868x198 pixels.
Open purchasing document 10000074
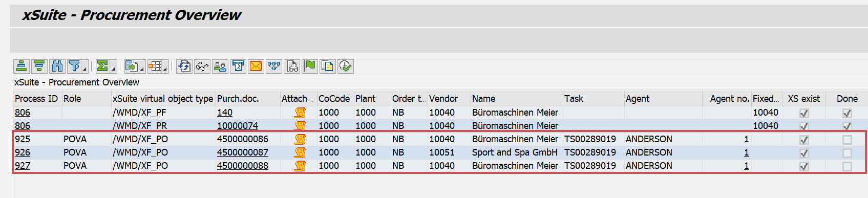(238, 126)
